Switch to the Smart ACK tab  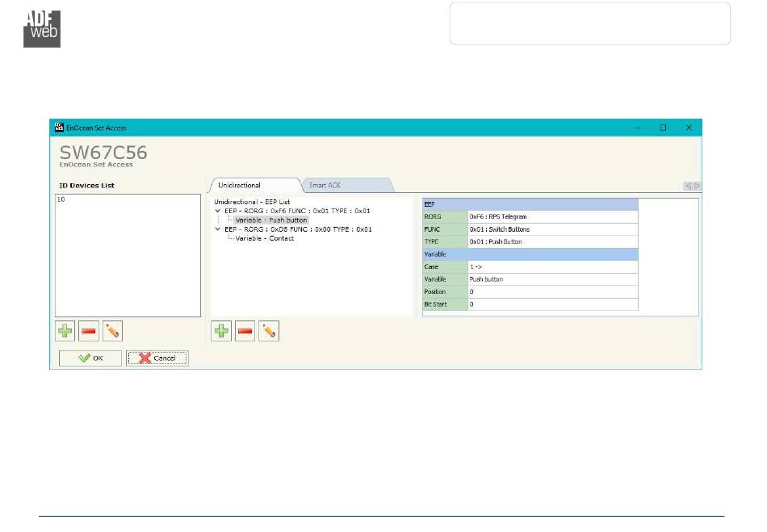click(325, 186)
